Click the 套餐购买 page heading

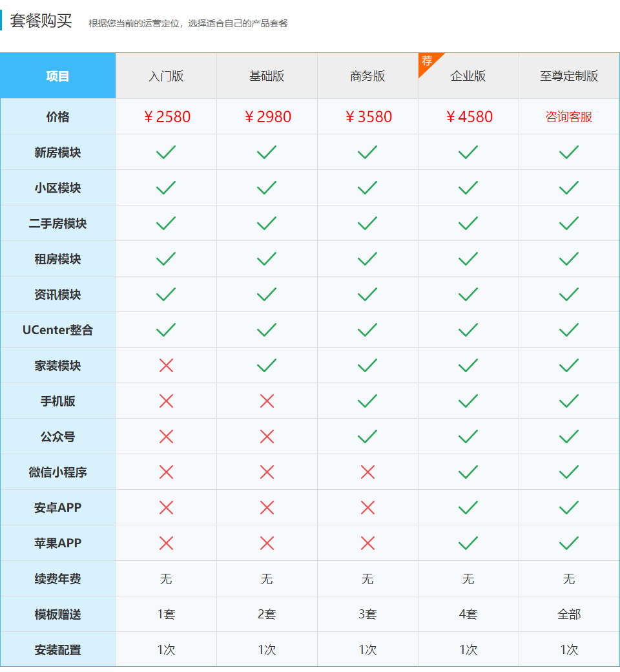tap(41, 21)
